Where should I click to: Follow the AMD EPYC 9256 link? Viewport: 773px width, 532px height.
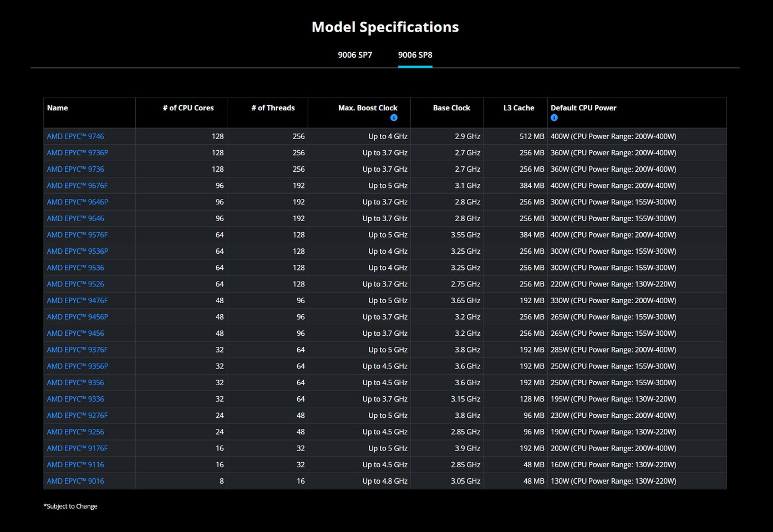click(x=75, y=432)
